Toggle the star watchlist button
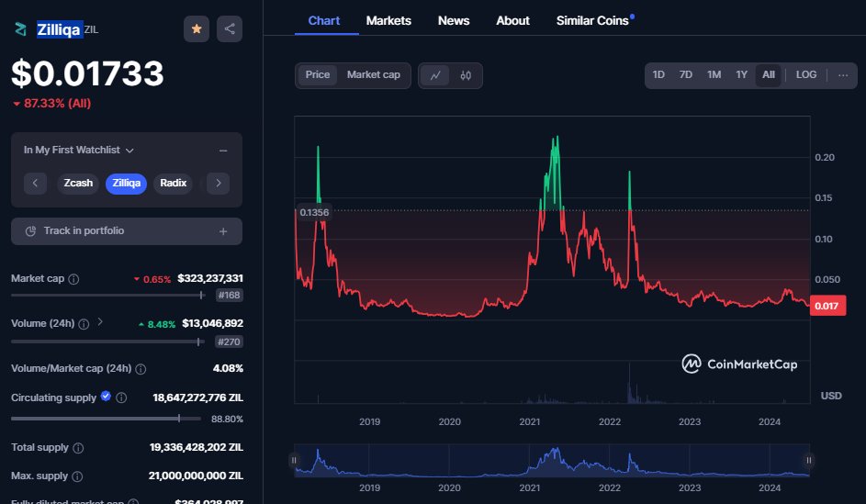866x504 pixels. point(196,28)
